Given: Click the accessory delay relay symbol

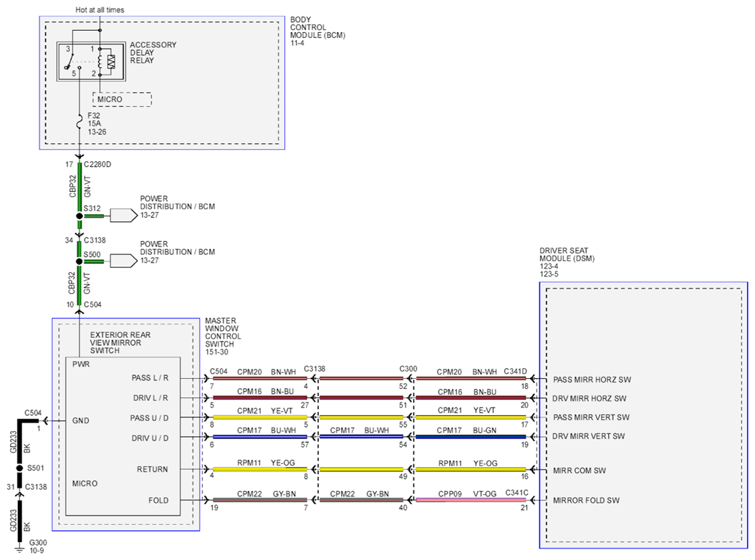Looking at the screenshot, I should click(x=91, y=61).
